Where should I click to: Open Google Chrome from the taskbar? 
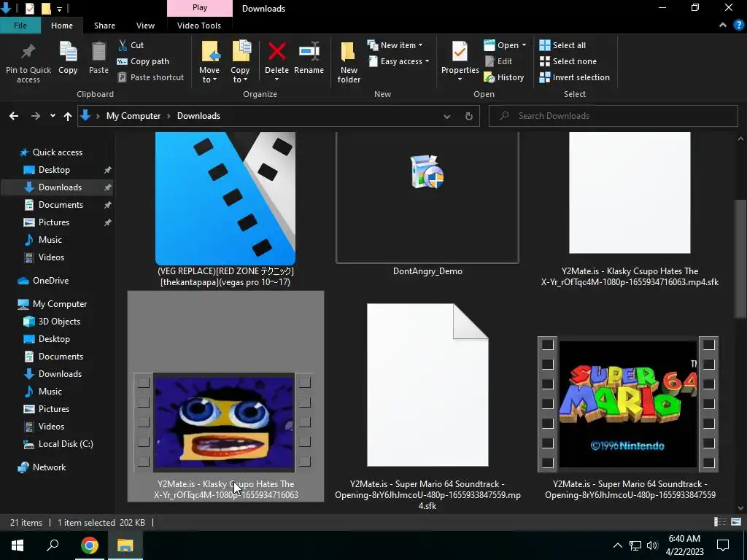pyautogui.click(x=90, y=545)
